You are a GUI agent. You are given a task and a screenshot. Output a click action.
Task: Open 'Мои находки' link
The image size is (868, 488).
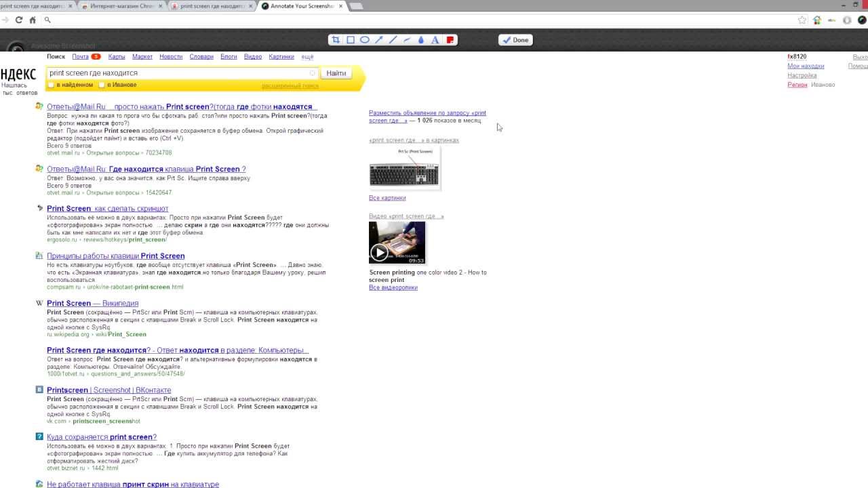tap(806, 66)
